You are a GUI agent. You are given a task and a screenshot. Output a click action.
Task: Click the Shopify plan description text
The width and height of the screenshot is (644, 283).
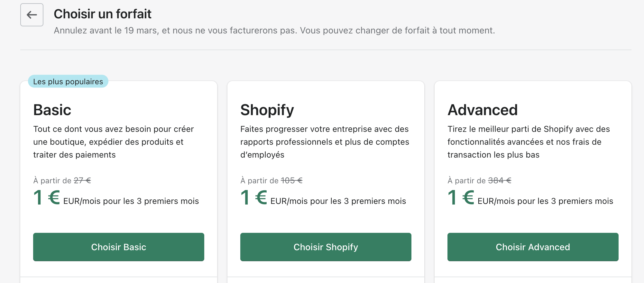325,142
